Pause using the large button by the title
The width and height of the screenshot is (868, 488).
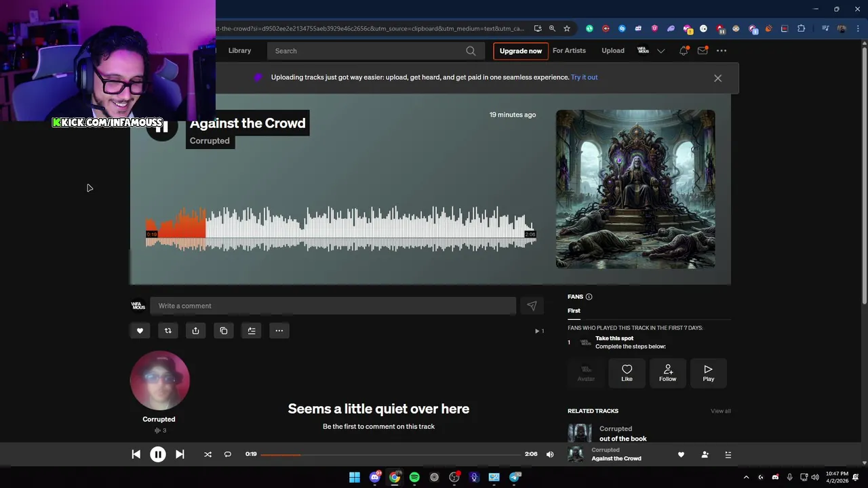161,126
